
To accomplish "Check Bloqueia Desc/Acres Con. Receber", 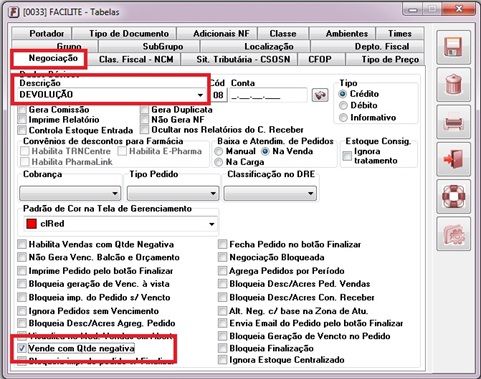I will (x=222, y=297).
